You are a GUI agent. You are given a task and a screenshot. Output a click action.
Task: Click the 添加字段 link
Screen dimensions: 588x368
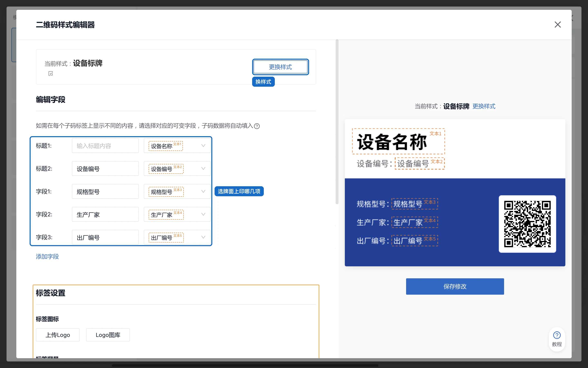click(47, 257)
